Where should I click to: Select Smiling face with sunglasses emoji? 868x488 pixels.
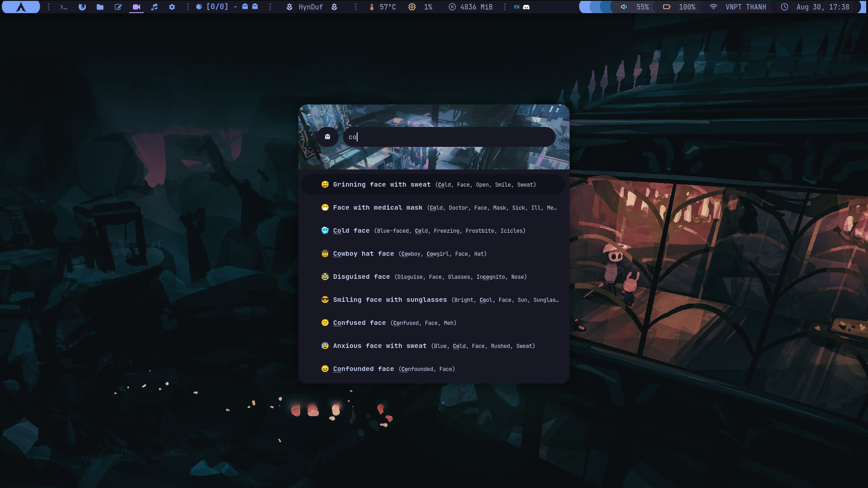pyautogui.click(x=433, y=300)
